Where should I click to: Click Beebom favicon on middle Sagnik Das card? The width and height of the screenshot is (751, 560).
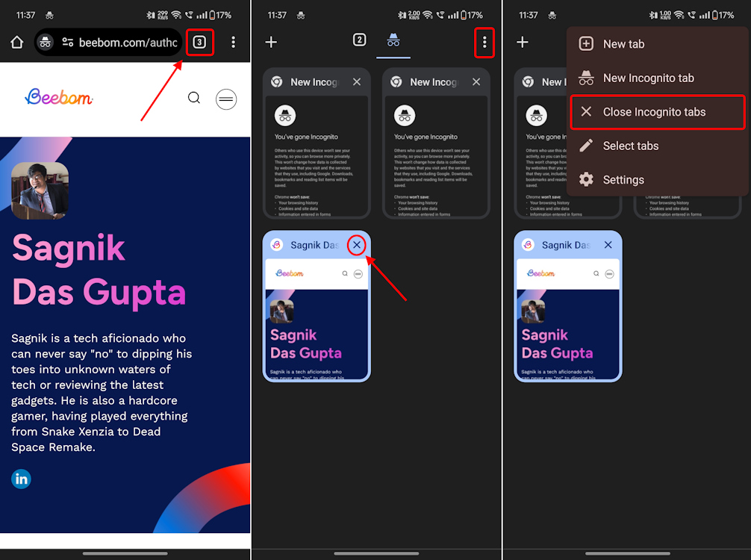[x=277, y=245]
